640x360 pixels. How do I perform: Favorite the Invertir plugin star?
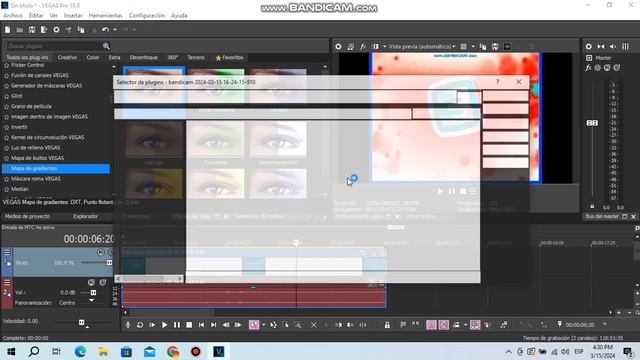(x=7, y=127)
